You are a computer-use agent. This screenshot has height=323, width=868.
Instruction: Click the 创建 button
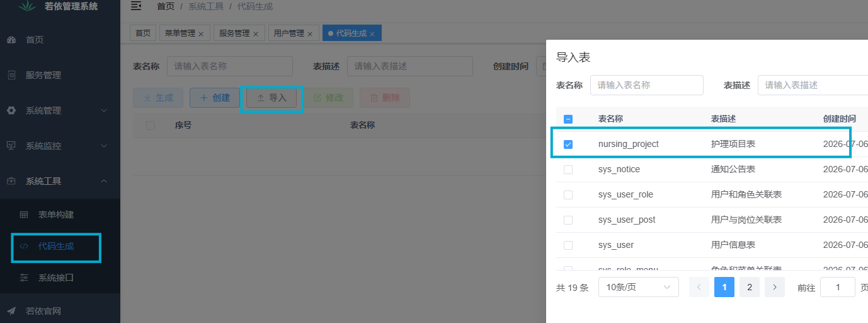tap(215, 98)
